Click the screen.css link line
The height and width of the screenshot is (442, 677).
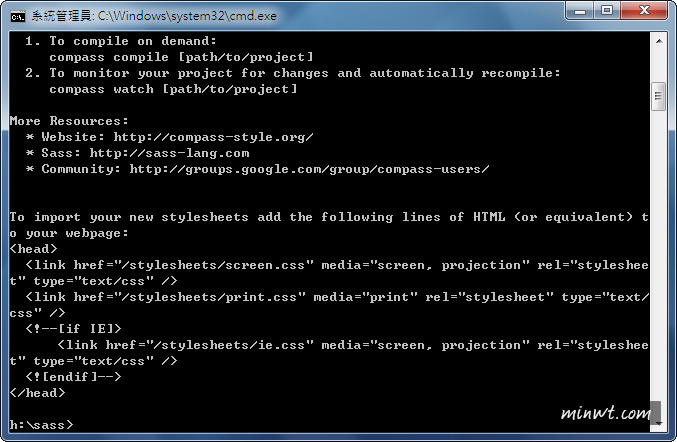point(329,273)
